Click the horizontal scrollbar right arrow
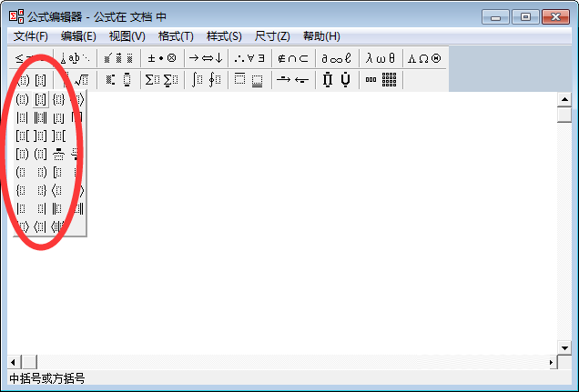The height and width of the screenshot is (392, 579). click(x=551, y=362)
